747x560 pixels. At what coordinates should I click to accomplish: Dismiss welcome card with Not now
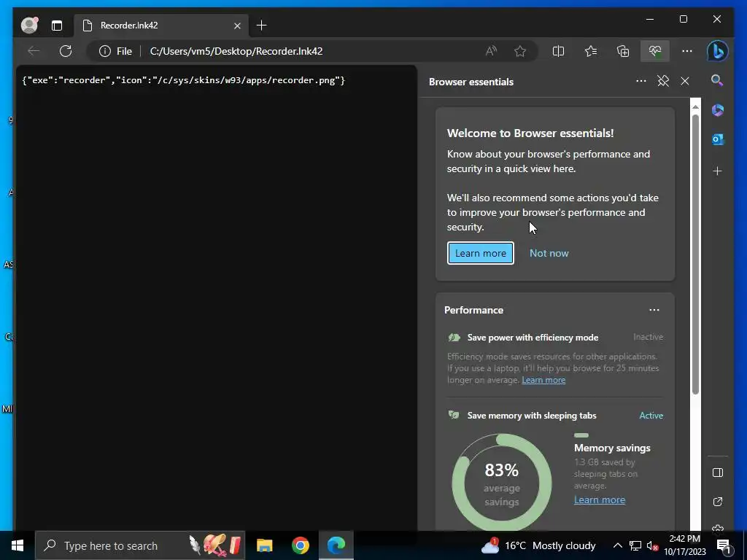549,253
